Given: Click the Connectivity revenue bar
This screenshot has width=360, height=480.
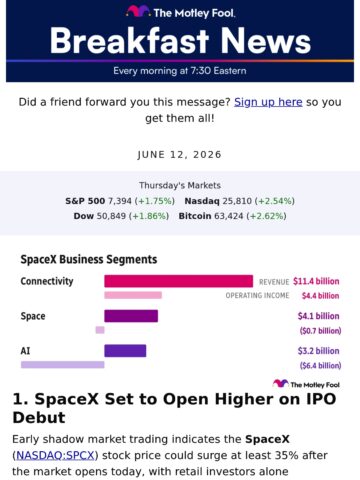Looking at the screenshot, I should pos(178,281).
